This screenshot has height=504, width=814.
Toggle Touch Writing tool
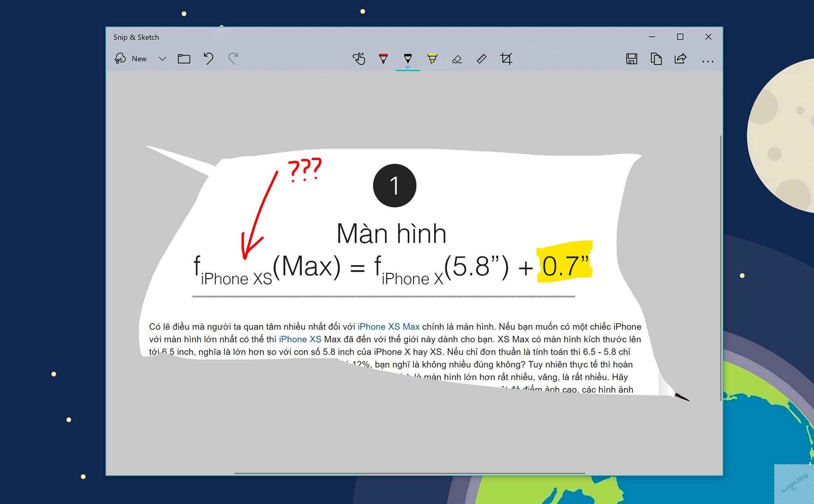359,59
